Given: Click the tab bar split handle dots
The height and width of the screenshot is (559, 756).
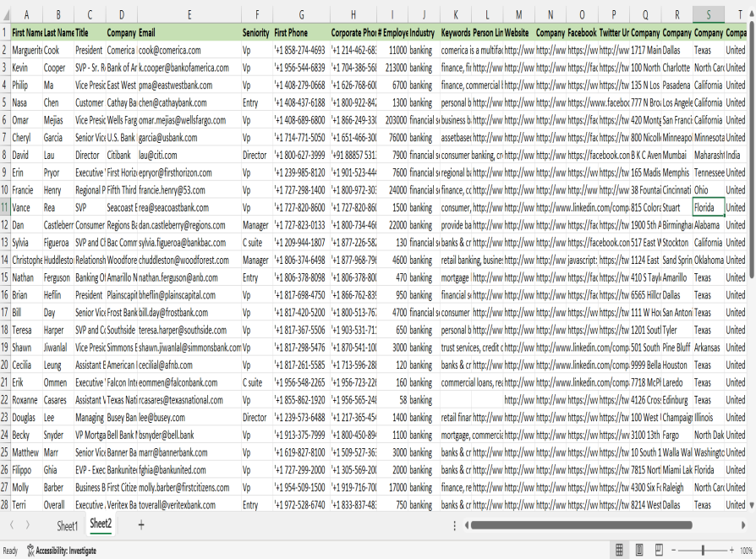Looking at the screenshot, I should tap(454, 525).
